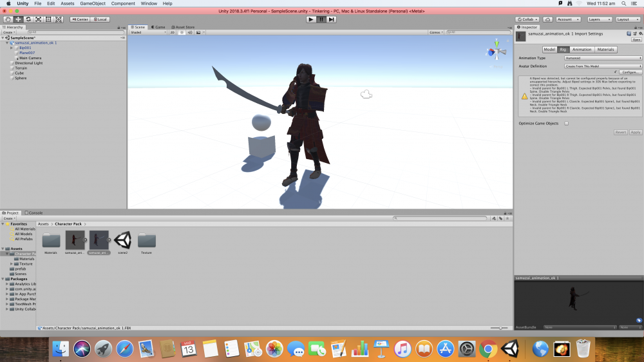Open Animation Type dropdown
Image resolution: width=644 pixels, height=362 pixels.
(603, 58)
